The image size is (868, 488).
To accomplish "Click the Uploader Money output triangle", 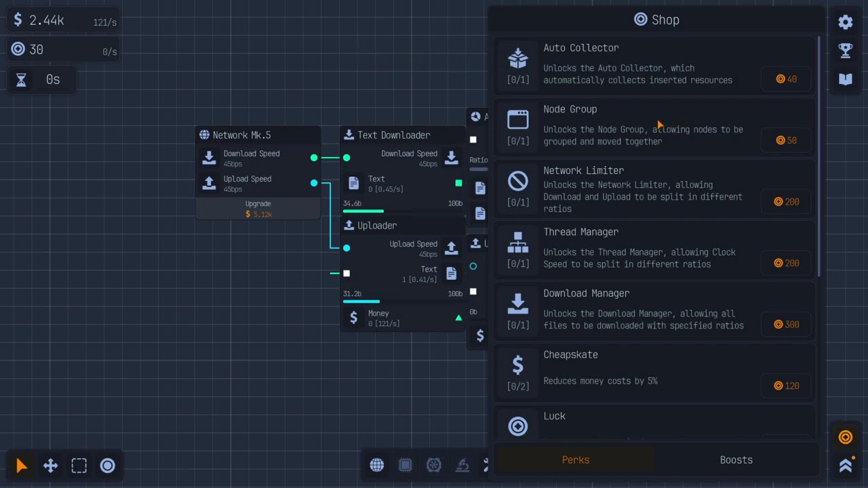I will [458, 317].
